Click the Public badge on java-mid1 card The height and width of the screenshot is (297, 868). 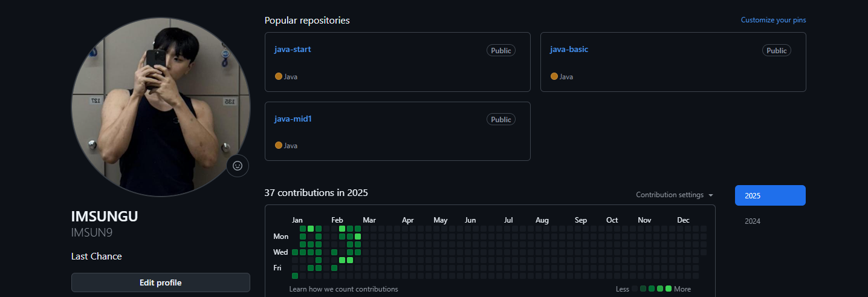[500, 120]
